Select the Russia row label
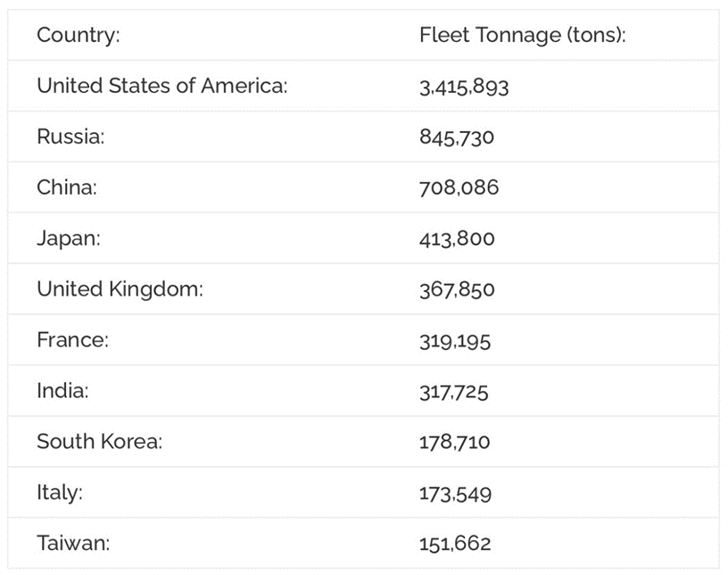The height and width of the screenshot is (575, 728). point(70,137)
